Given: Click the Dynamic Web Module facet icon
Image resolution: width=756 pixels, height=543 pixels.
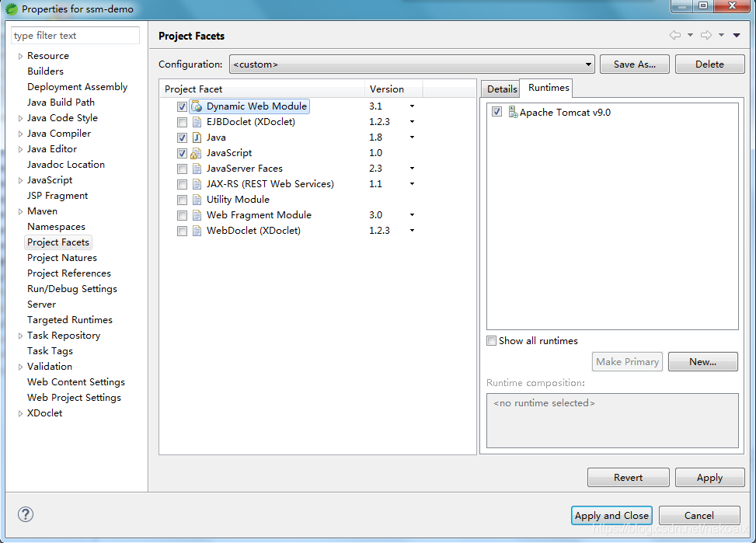Looking at the screenshot, I should pyautogui.click(x=197, y=106).
